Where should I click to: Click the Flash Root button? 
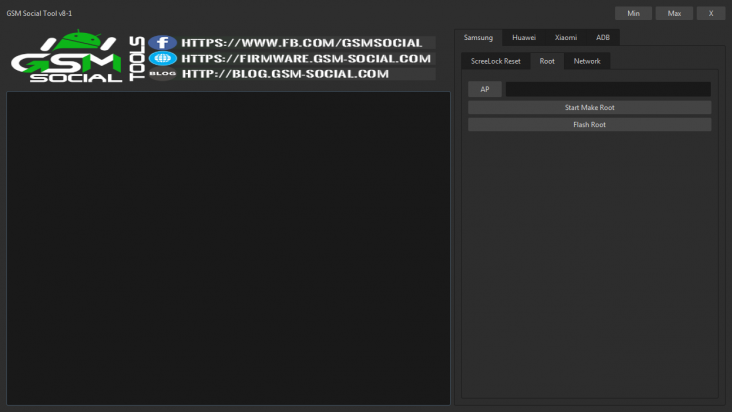pyautogui.click(x=590, y=125)
